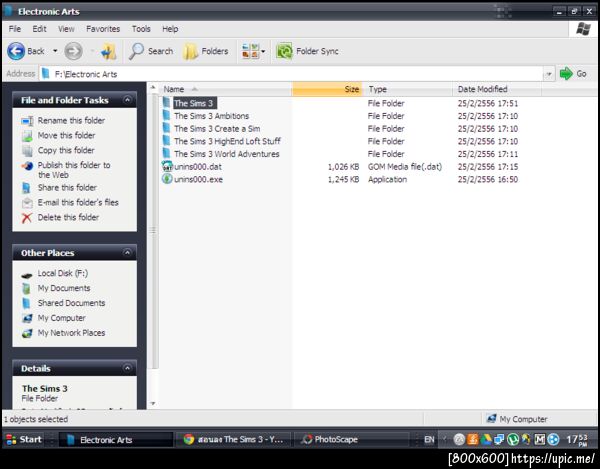Click the unins000.exe application icon

click(x=167, y=179)
